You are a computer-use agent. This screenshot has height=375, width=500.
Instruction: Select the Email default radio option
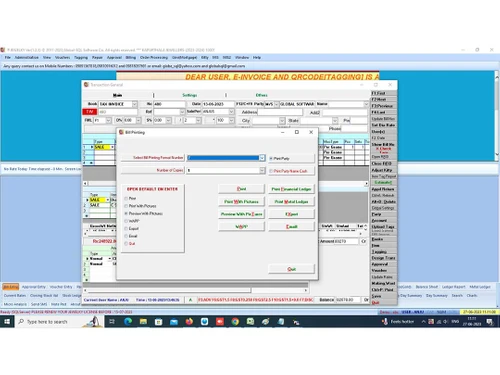coord(126,236)
